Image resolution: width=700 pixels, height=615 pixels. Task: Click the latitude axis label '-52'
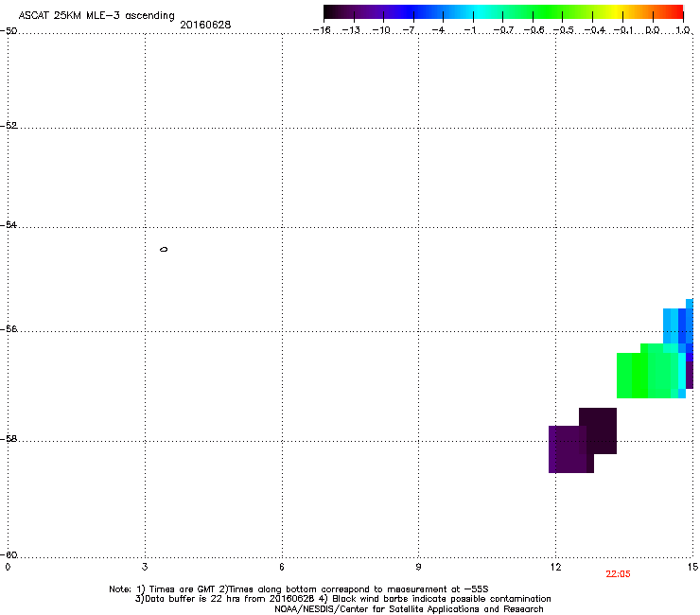click(x=9, y=126)
